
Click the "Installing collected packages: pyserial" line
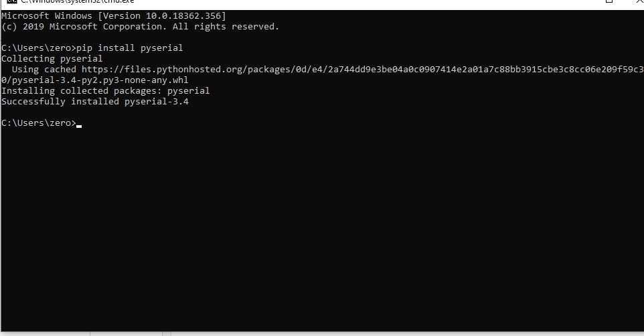pos(105,91)
